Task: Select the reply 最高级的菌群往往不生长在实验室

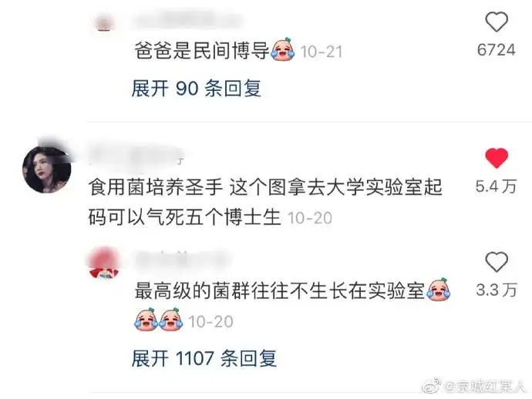Action: (280, 290)
